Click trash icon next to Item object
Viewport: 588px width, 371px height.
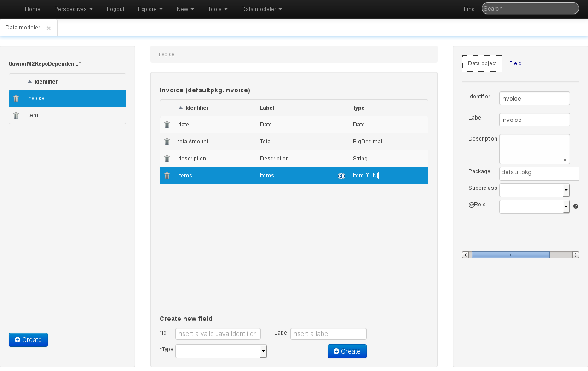[16, 115]
